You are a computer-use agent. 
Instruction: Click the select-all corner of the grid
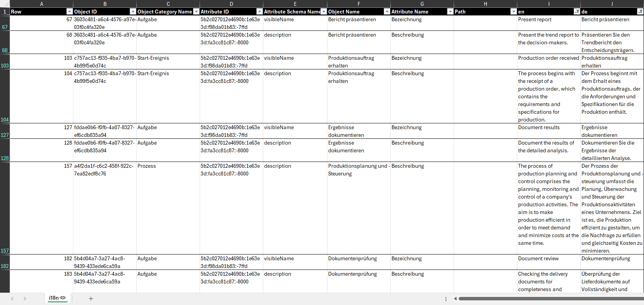(5, 4)
